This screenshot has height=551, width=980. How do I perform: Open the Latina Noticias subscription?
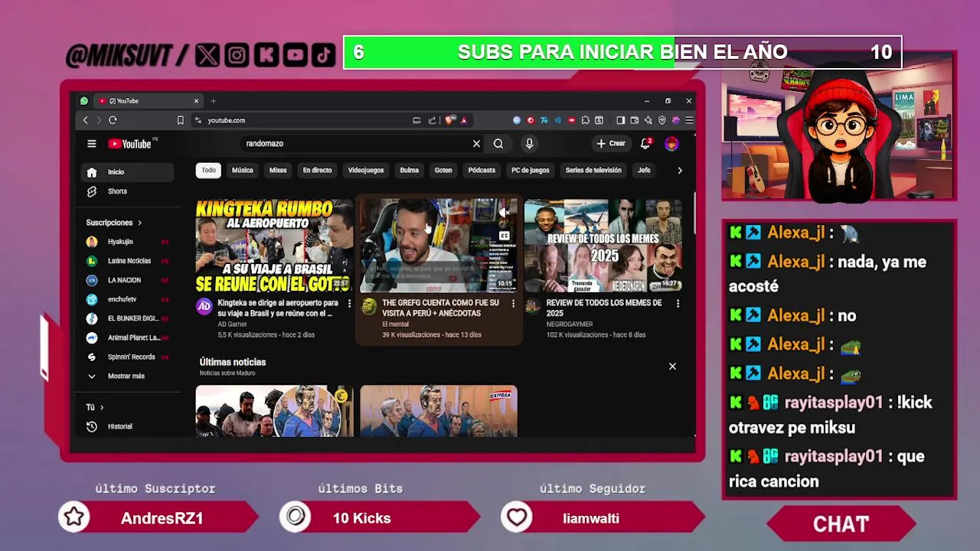(127, 261)
